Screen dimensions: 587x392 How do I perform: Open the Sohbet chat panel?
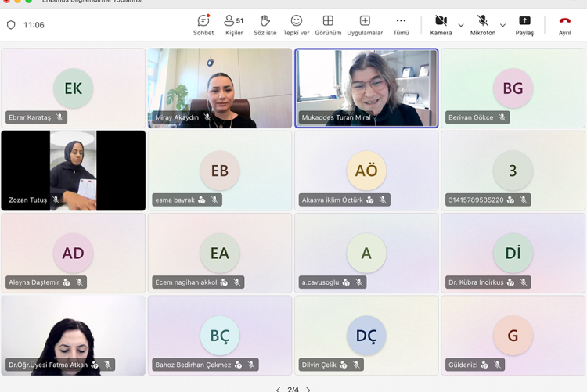203,25
